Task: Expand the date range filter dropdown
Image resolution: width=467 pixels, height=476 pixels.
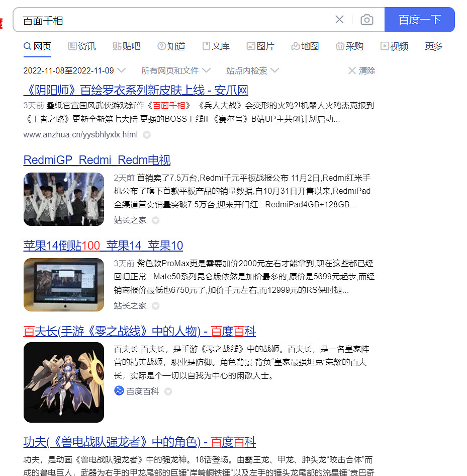Action: [x=122, y=70]
